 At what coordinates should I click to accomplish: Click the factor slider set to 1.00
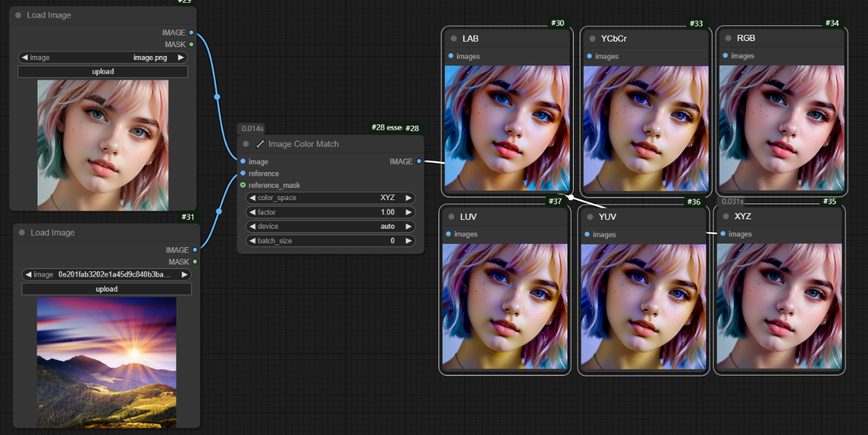pos(331,212)
